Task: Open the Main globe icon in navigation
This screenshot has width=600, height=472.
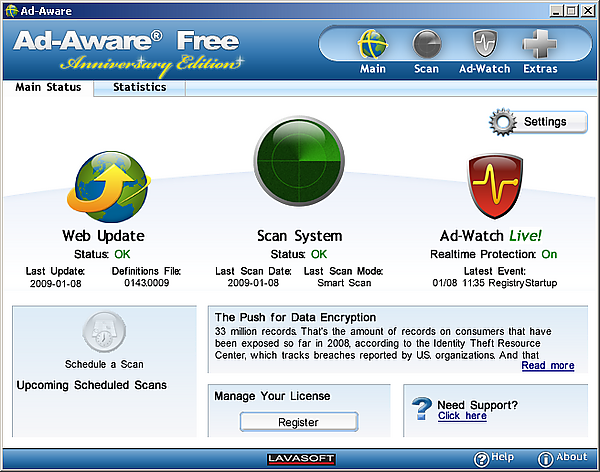Action: click(x=373, y=45)
